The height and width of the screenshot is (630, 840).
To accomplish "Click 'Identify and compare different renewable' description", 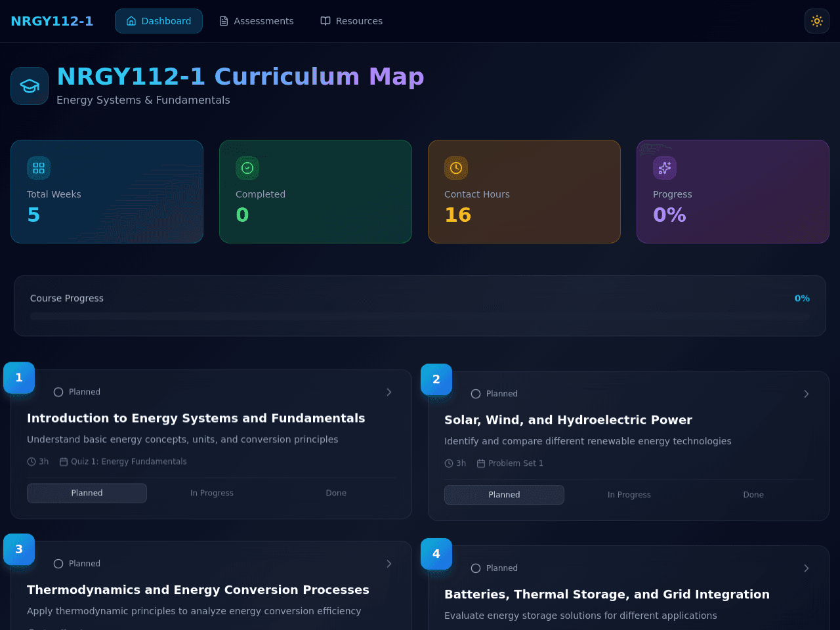I will point(588,441).
